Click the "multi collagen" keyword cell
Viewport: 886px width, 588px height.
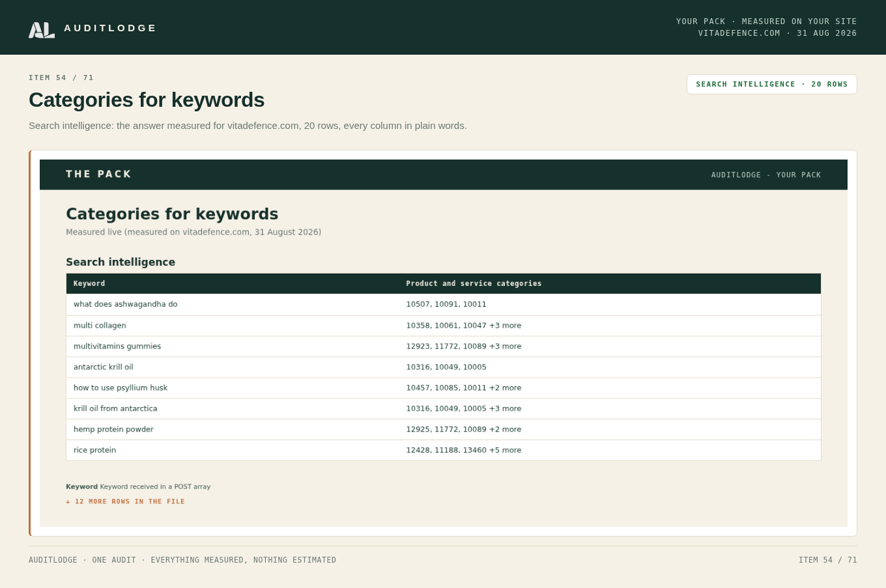tap(100, 326)
